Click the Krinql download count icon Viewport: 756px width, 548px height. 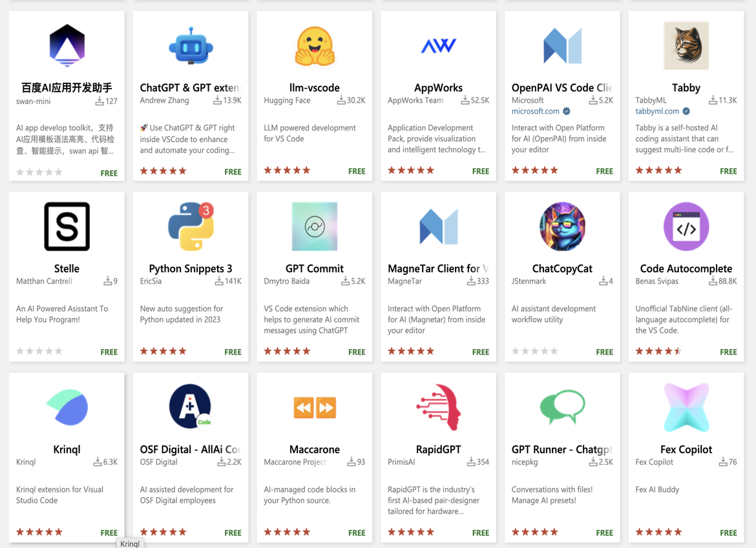(x=98, y=461)
